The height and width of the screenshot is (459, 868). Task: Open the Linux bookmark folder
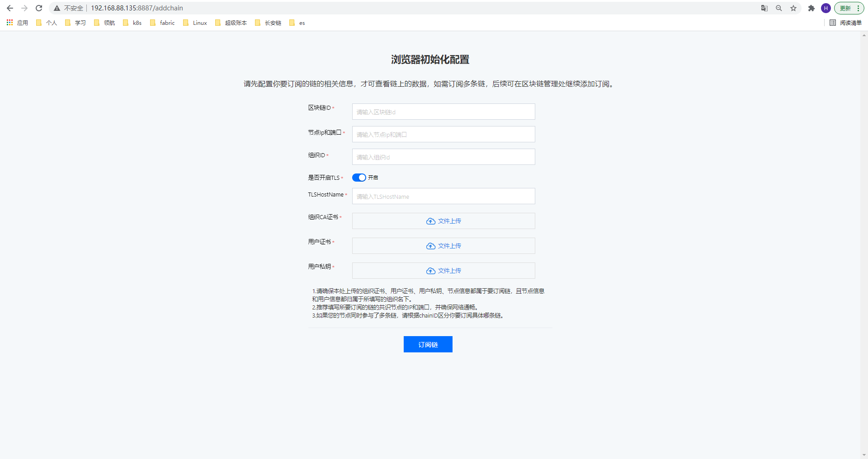click(x=195, y=23)
